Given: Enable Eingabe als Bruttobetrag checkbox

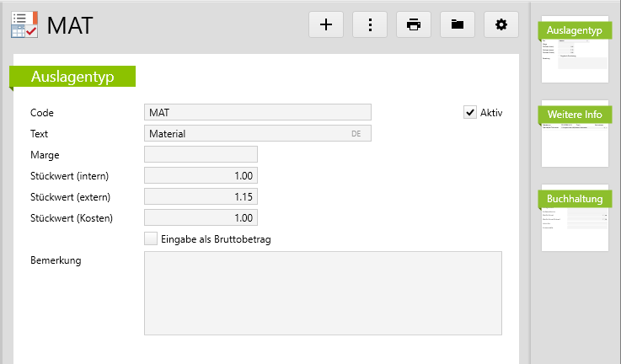Looking at the screenshot, I should pyautogui.click(x=151, y=239).
